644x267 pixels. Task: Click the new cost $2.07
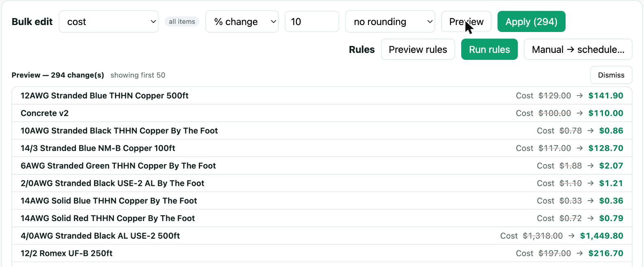tap(611, 166)
